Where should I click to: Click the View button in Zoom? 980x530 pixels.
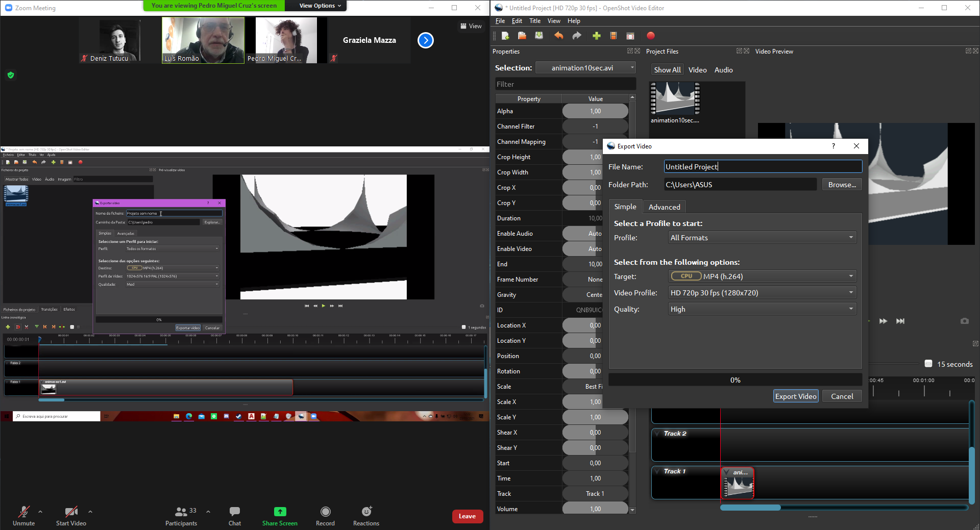471,26
